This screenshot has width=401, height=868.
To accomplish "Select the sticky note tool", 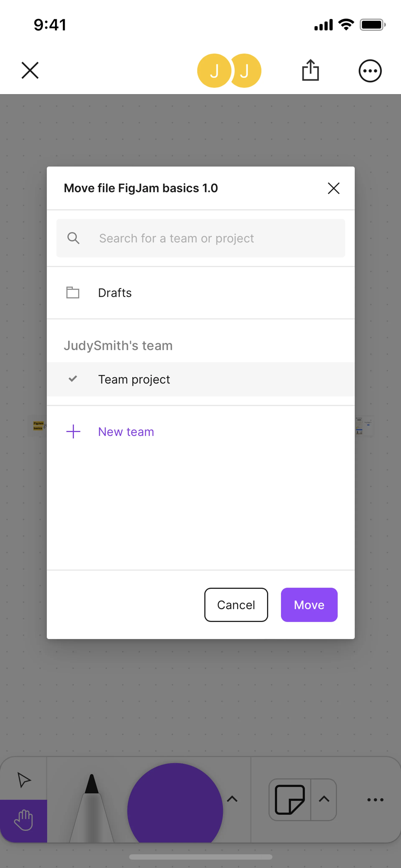I will click(x=290, y=799).
